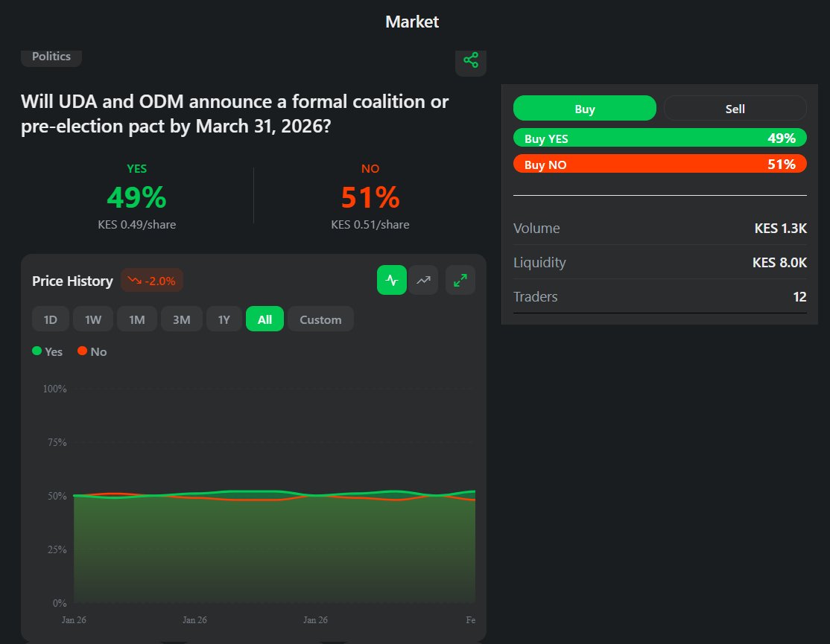Click the YES 49% price figure
The width and height of the screenshot is (830, 644).
tap(136, 197)
